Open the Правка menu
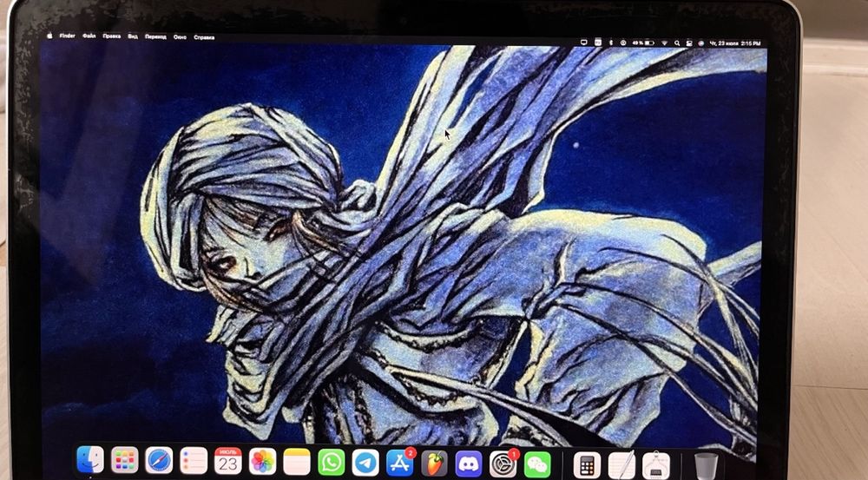Image resolution: width=868 pixels, height=480 pixels. click(x=112, y=36)
